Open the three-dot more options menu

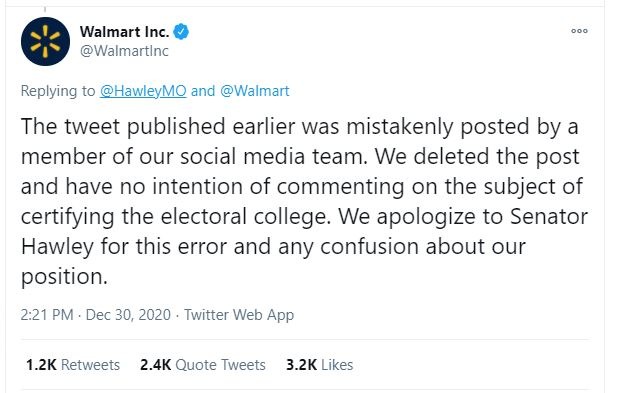coord(579,31)
